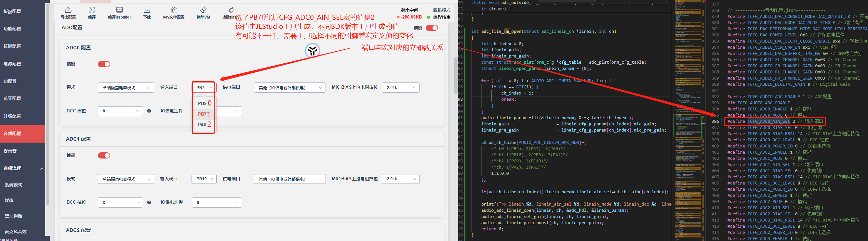The image size is (868, 241).
Task: Click the 擦除flash brush icon
Action: 231,10
